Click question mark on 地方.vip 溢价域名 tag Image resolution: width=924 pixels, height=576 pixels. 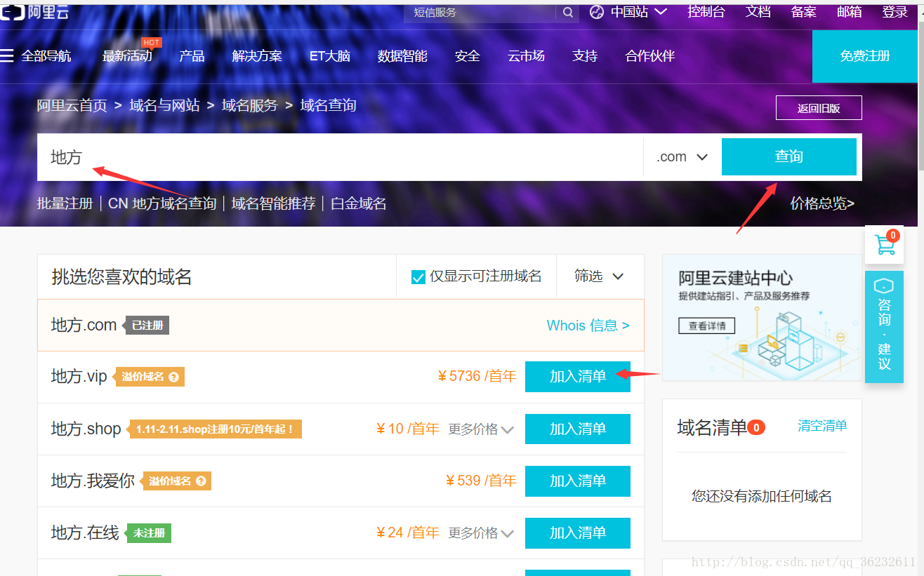[x=173, y=377]
